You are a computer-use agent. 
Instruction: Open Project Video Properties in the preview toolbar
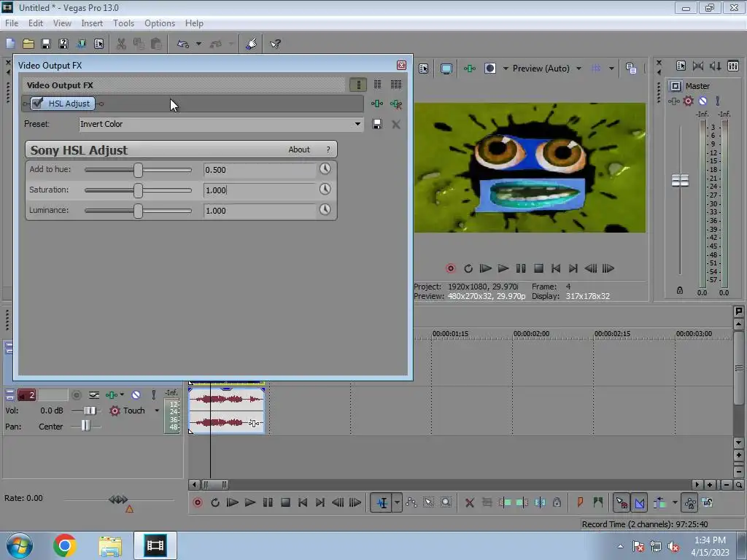pyautogui.click(x=424, y=69)
